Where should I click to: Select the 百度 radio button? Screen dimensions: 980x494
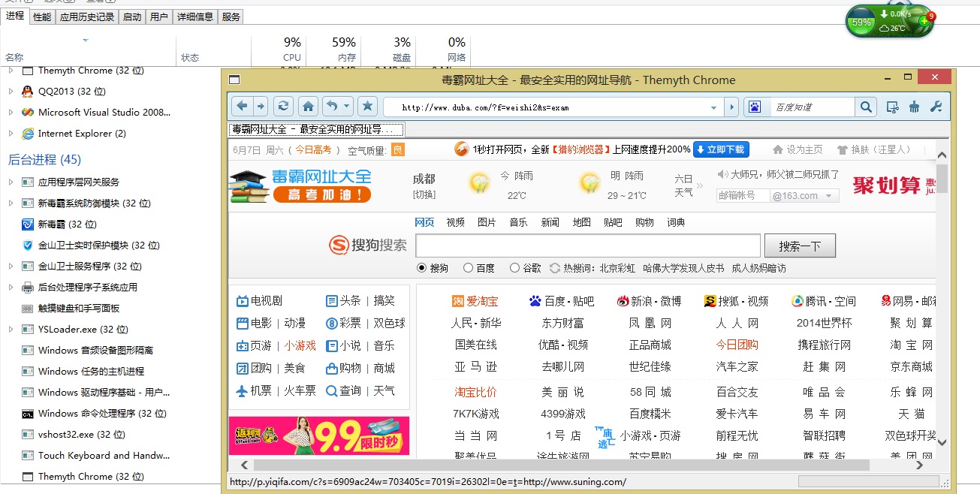coord(468,268)
